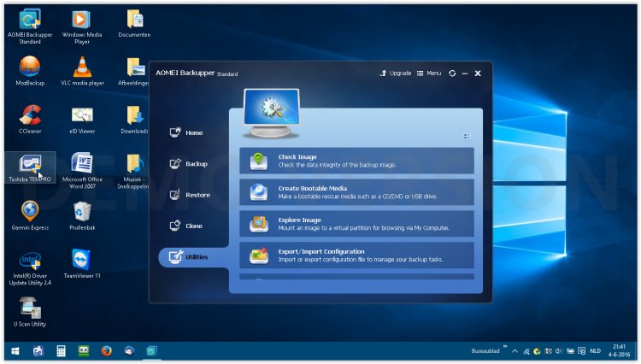
Task: Toggle the utilities list view mode
Action: click(467, 135)
